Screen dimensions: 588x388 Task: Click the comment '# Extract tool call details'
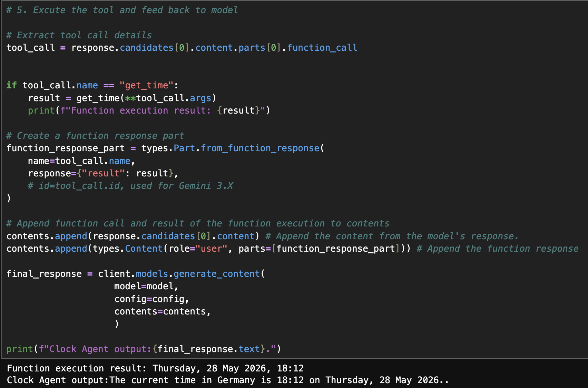[79, 35]
